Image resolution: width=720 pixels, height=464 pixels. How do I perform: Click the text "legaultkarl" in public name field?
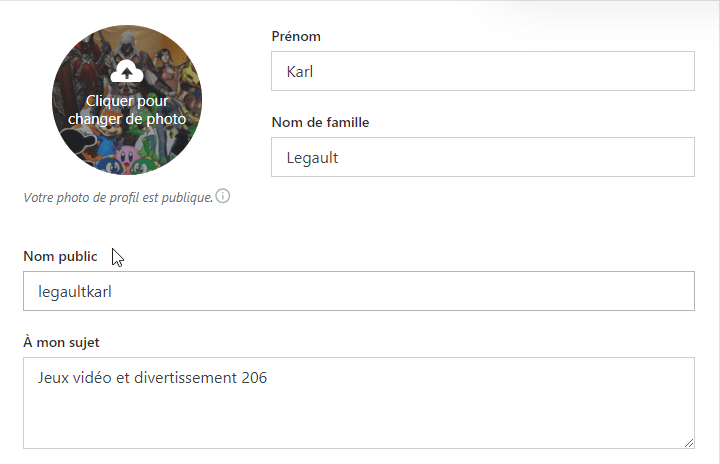(78, 291)
